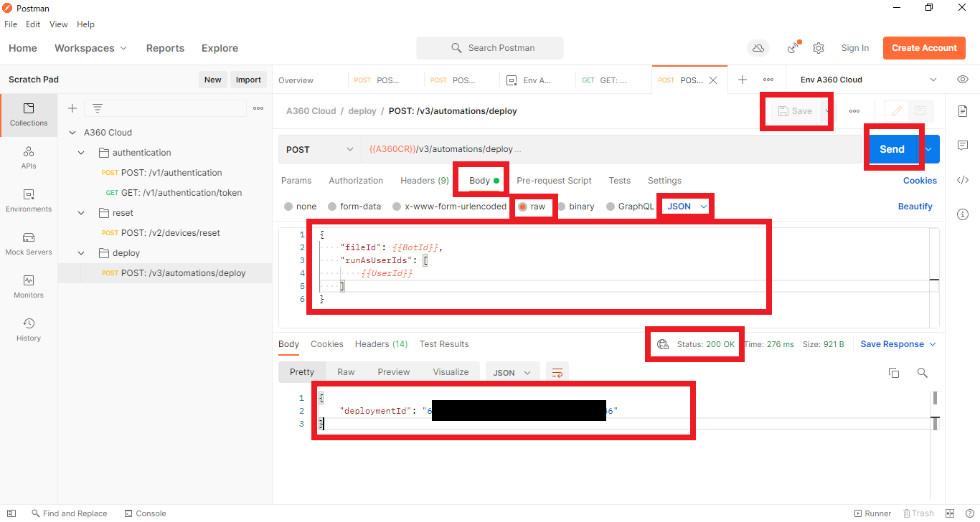980x522 pixels.
Task: Click the collection filter icon
Action: click(x=98, y=108)
